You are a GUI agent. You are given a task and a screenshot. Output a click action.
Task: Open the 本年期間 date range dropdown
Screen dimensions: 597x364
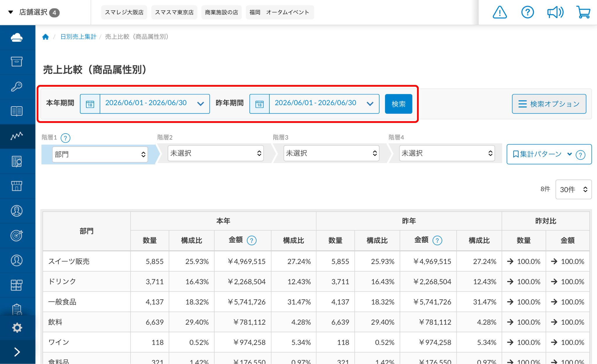pos(155,104)
